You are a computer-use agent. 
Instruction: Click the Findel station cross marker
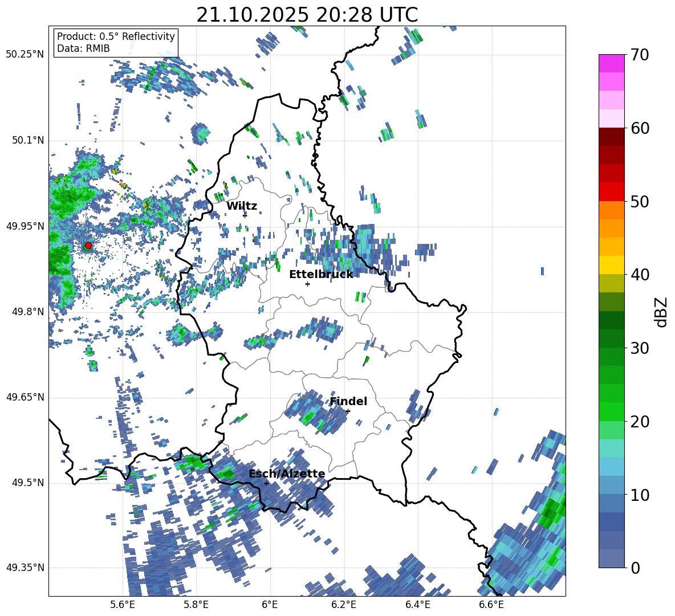(348, 411)
